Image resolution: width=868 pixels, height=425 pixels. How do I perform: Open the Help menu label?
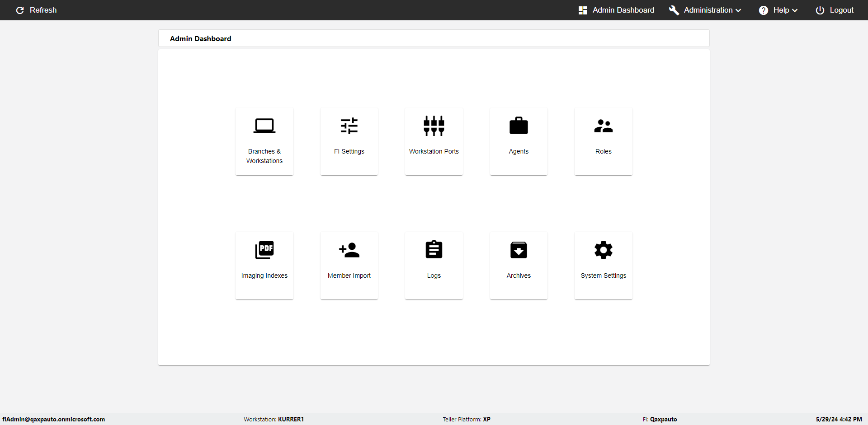click(781, 10)
